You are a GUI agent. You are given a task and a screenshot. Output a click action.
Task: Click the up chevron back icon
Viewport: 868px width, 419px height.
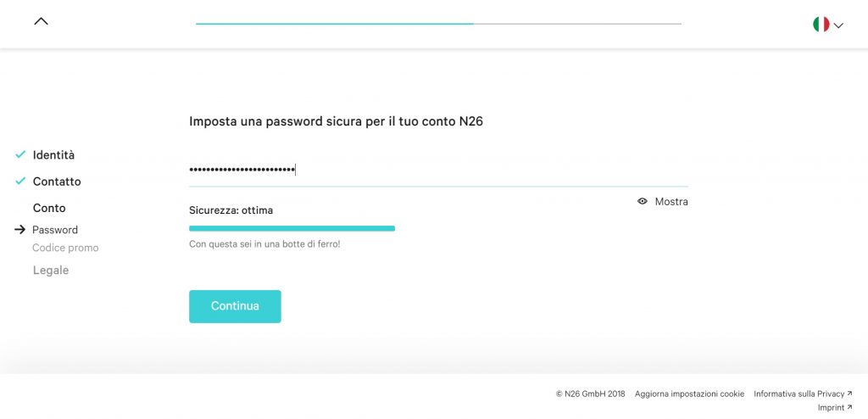click(x=41, y=22)
